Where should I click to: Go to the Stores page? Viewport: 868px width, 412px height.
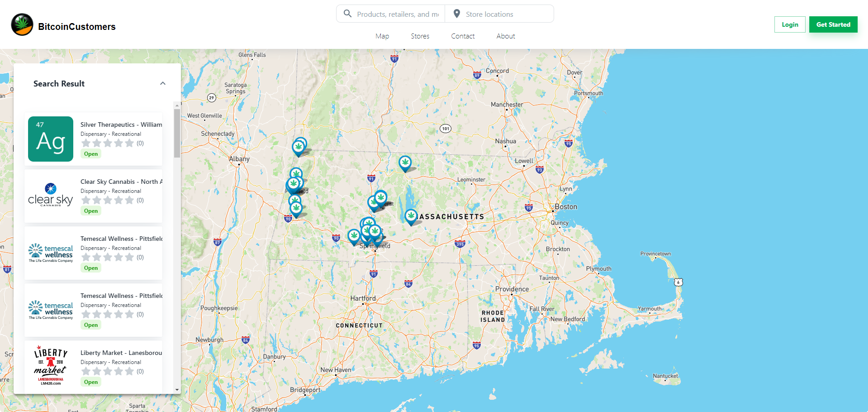[x=420, y=36]
